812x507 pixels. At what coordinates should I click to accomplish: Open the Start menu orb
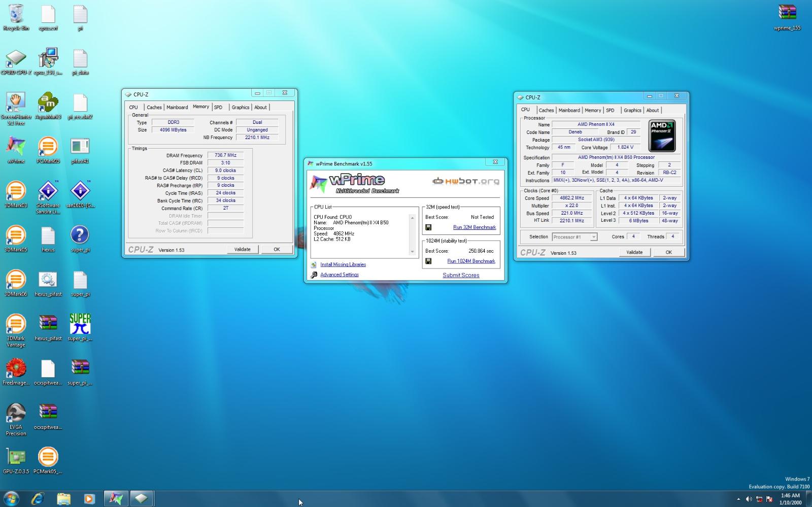[x=11, y=498]
